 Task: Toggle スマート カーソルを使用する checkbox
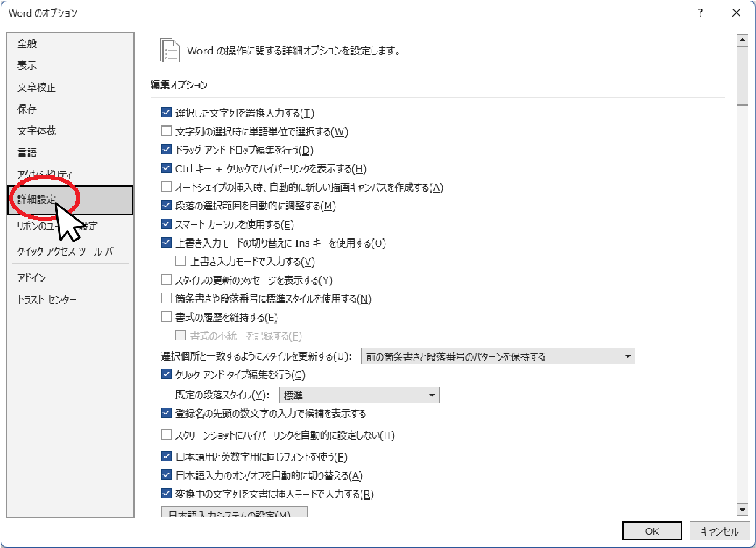tap(166, 224)
